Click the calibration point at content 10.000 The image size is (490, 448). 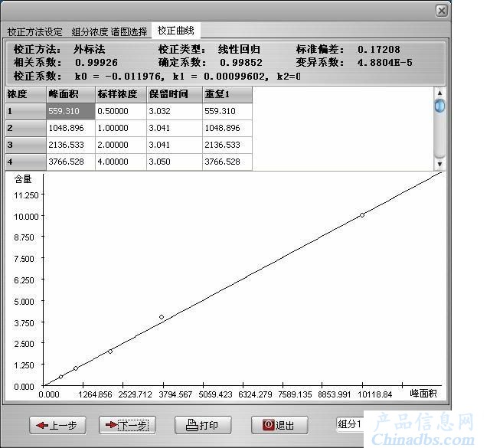pos(362,215)
